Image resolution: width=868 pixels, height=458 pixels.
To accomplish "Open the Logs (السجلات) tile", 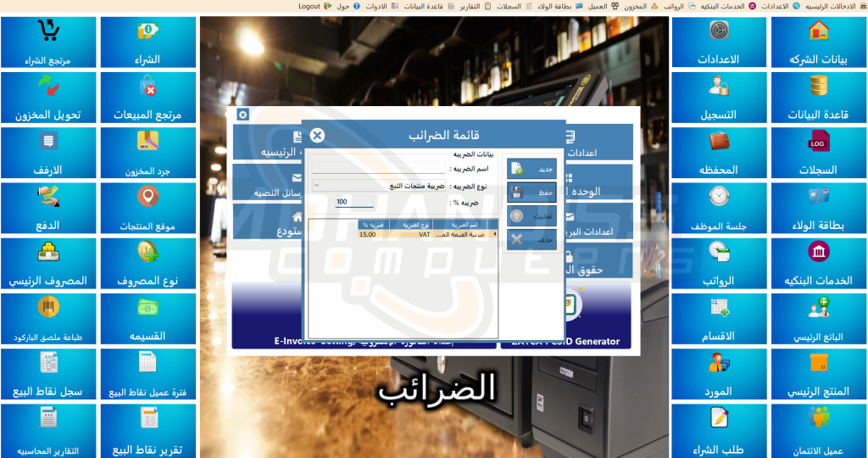I will [818, 151].
